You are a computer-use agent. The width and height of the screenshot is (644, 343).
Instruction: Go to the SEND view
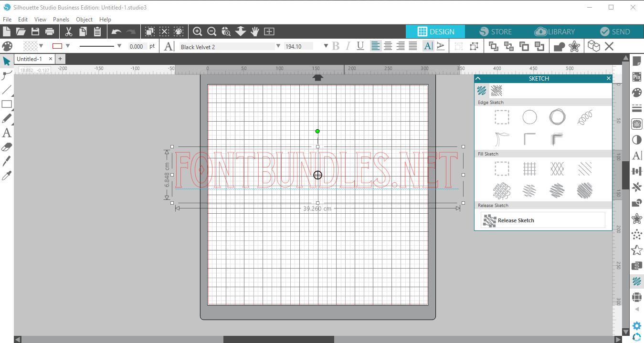click(614, 31)
